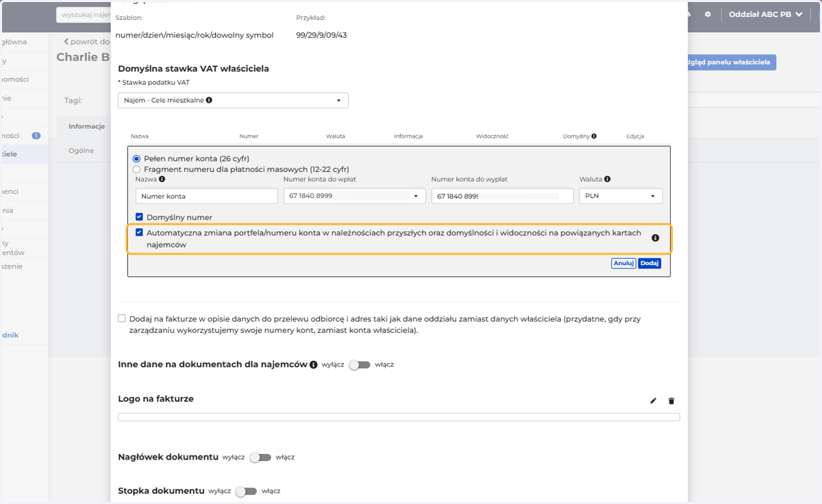Toggle the Stopka dokumentu switch
Screen dimensions: 822x504
pos(246,491)
